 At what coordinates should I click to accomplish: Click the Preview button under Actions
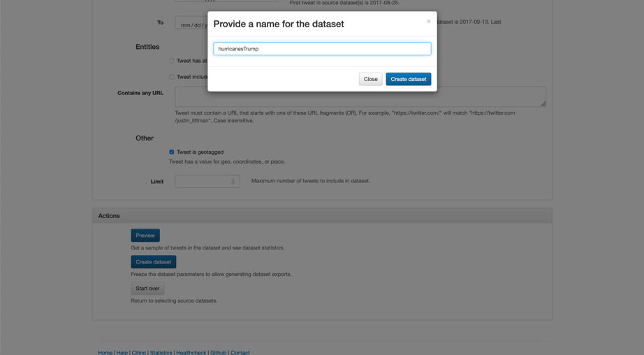pyautogui.click(x=145, y=236)
